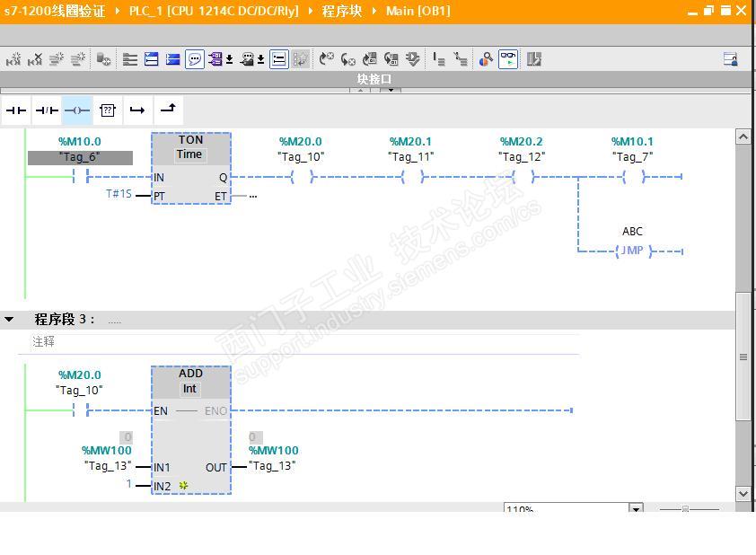Click the T#1S preset time value

pos(119,194)
